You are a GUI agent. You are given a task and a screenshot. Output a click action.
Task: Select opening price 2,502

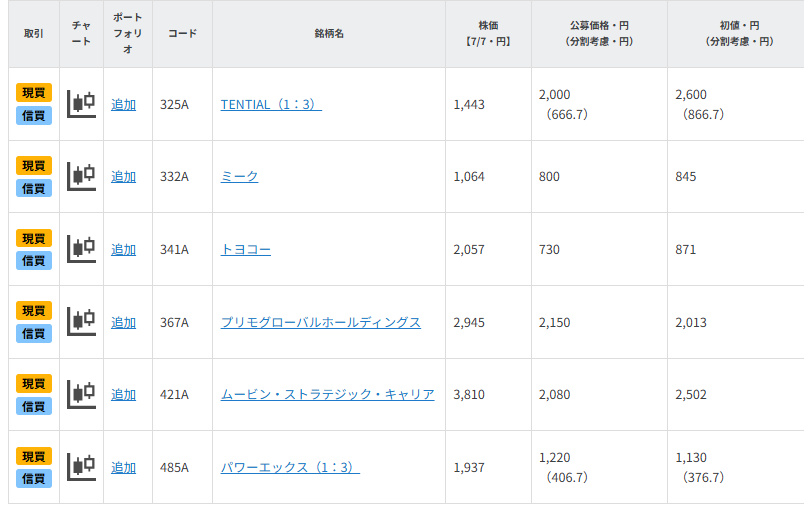691,395
